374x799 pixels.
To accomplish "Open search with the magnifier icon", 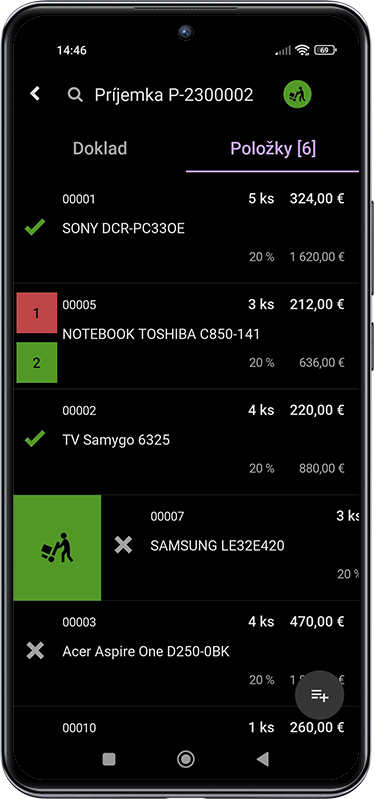I will point(75,95).
